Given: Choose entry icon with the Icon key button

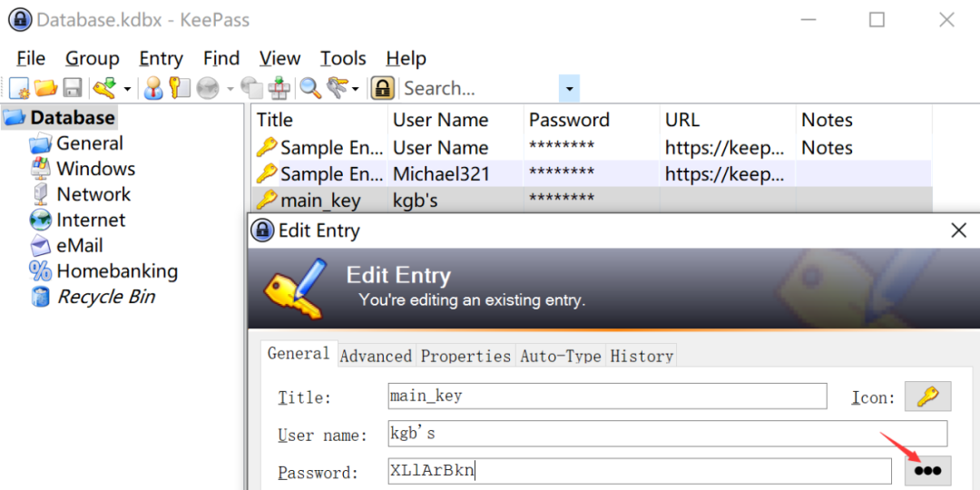Looking at the screenshot, I should [x=928, y=397].
